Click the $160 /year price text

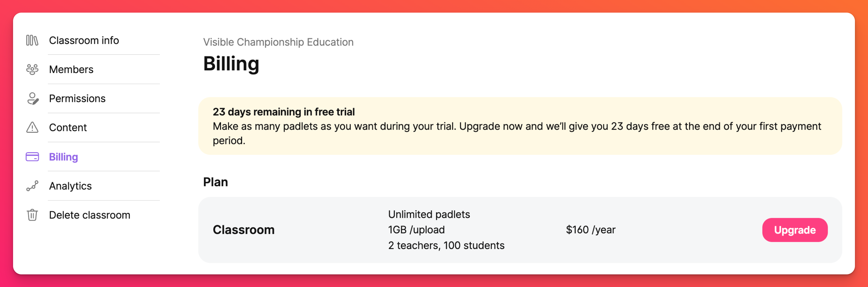[x=590, y=230]
